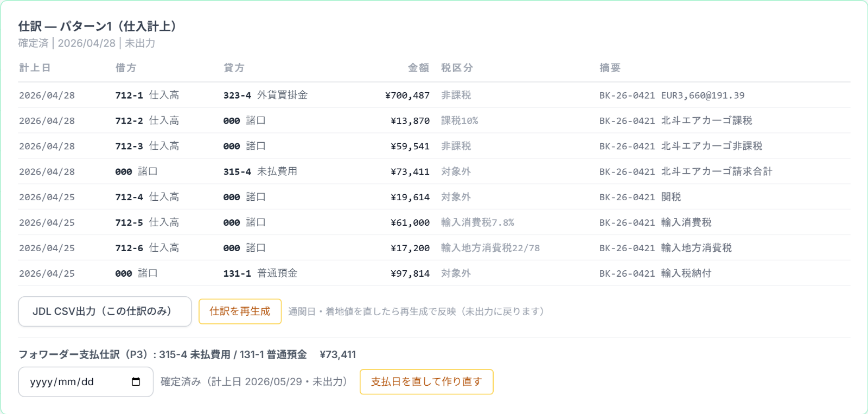
Task: Click 支払日を直して作り直す button
Action: (x=426, y=382)
